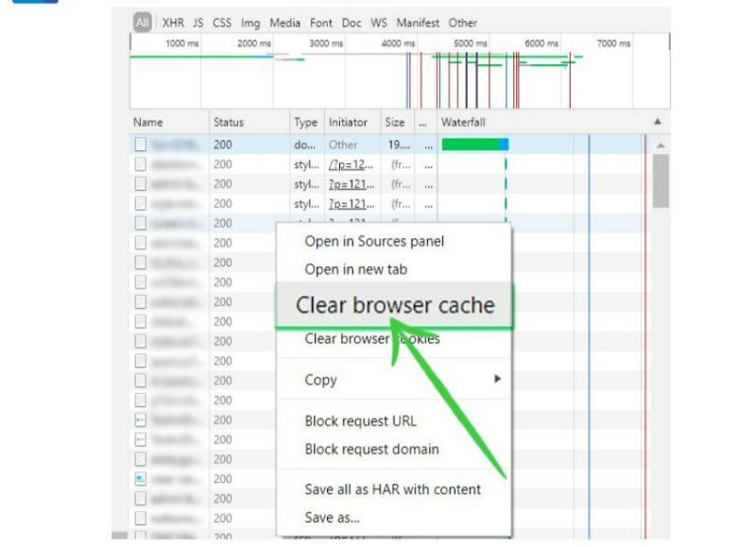This screenshot has height=547, width=756.
Task: Filter requests by Media
Action: (x=284, y=23)
